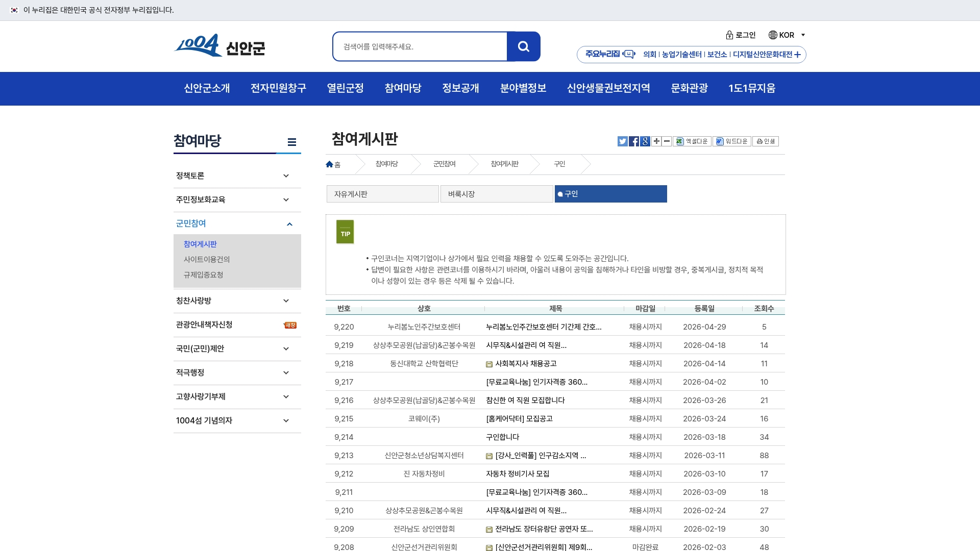Open the 정보공개 main menu
980x551 pixels.
coord(460,88)
